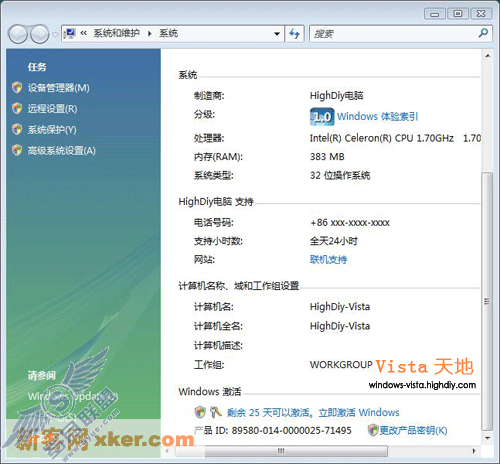Click the vertical scrollbar thumb
The image size is (500, 464).
487,301
